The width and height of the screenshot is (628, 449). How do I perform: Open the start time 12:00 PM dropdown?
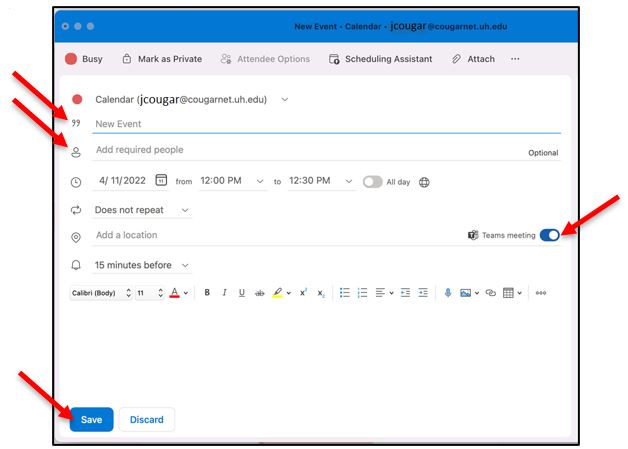pos(232,181)
